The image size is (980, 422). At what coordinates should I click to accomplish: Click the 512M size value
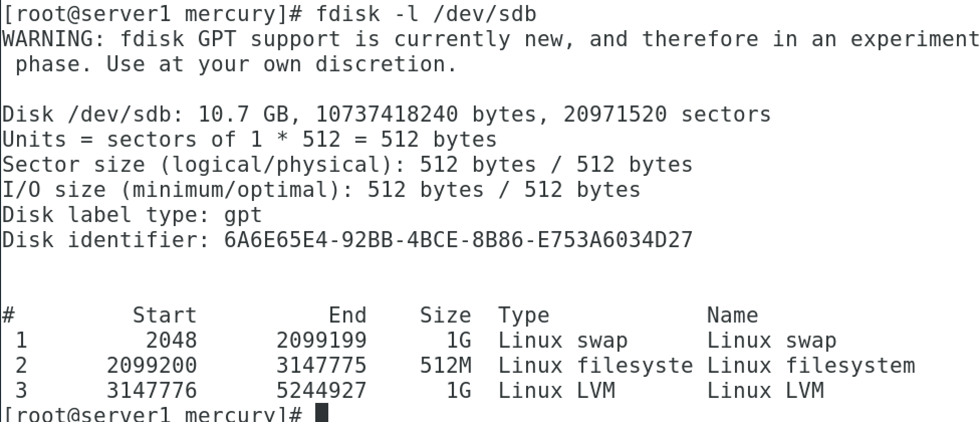tap(446, 365)
